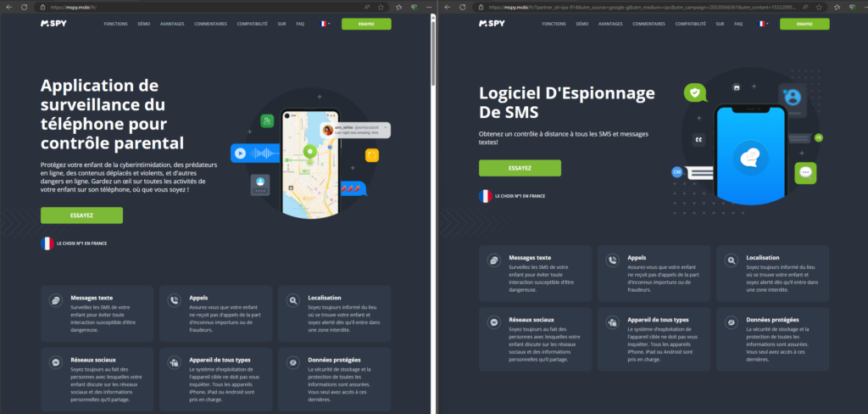Click the Données protégées icon in right window
Viewport: 868px width, 414px height.
[732, 322]
